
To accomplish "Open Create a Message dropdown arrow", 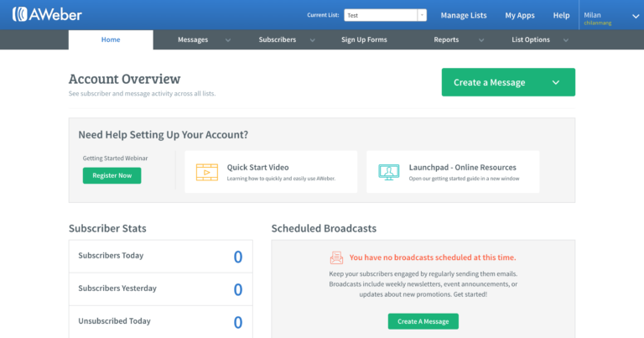I will [556, 82].
